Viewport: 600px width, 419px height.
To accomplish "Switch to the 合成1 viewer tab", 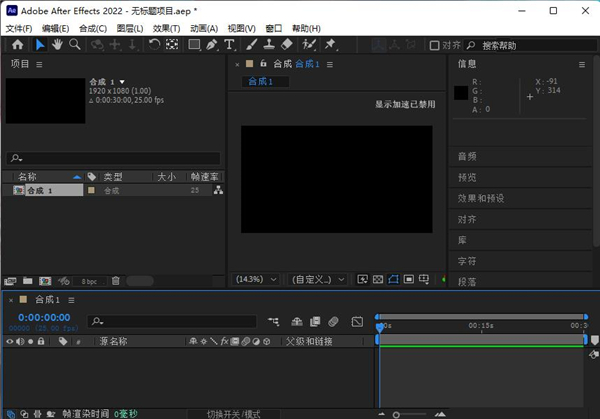I will click(x=265, y=81).
